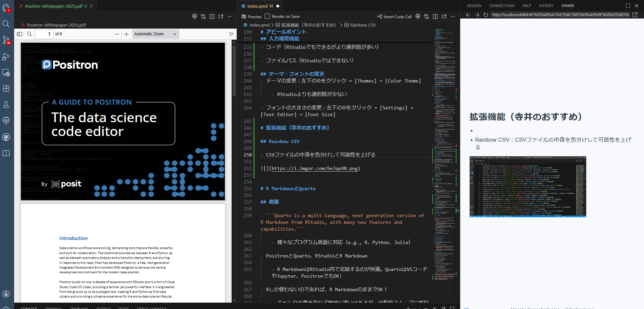Open Rainbow CSV breadcrumb dropdown
Screen dimensions: 644x309
click(363, 25)
